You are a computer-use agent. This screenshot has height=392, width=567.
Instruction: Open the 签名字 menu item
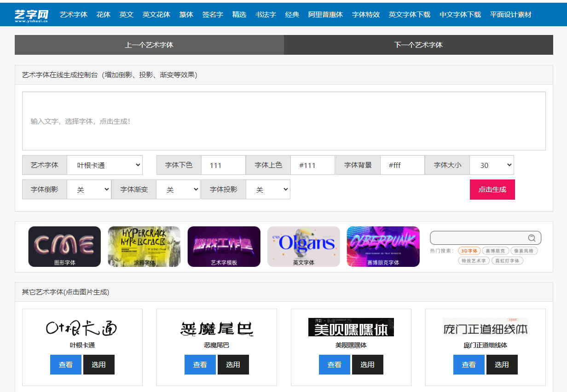(213, 14)
